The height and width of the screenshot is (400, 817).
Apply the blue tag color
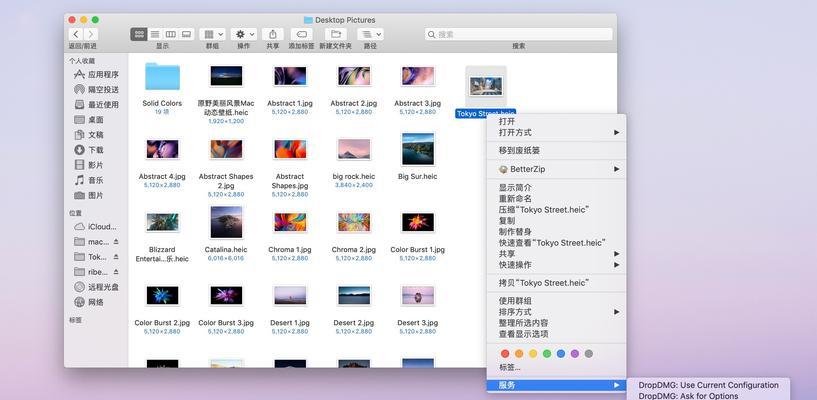click(x=561, y=354)
